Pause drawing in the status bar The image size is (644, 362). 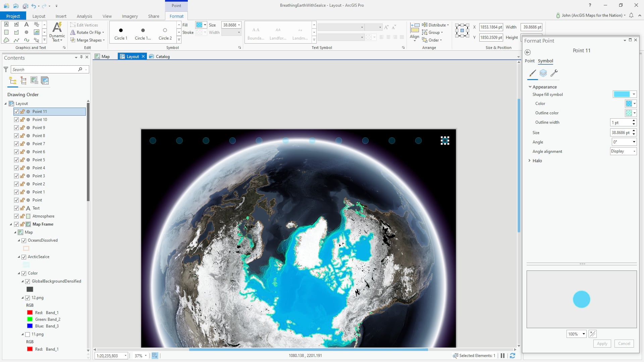[x=502, y=356]
